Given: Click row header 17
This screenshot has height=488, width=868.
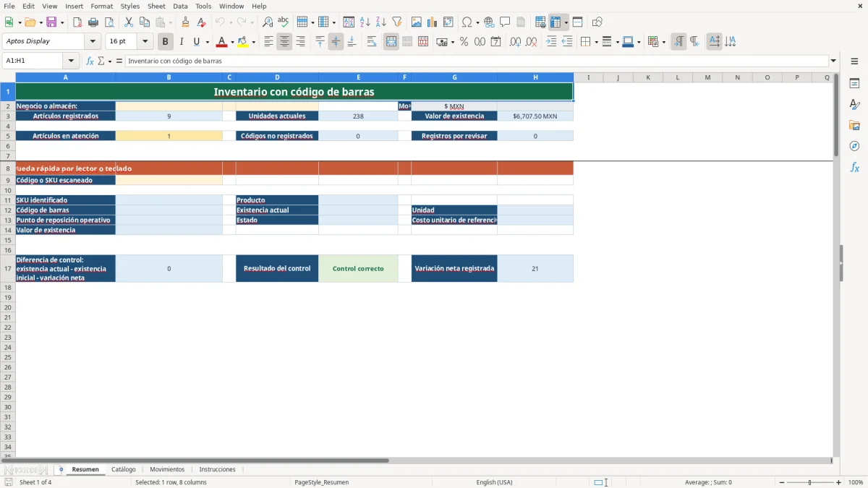Looking at the screenshot, I should click(8, 268).
